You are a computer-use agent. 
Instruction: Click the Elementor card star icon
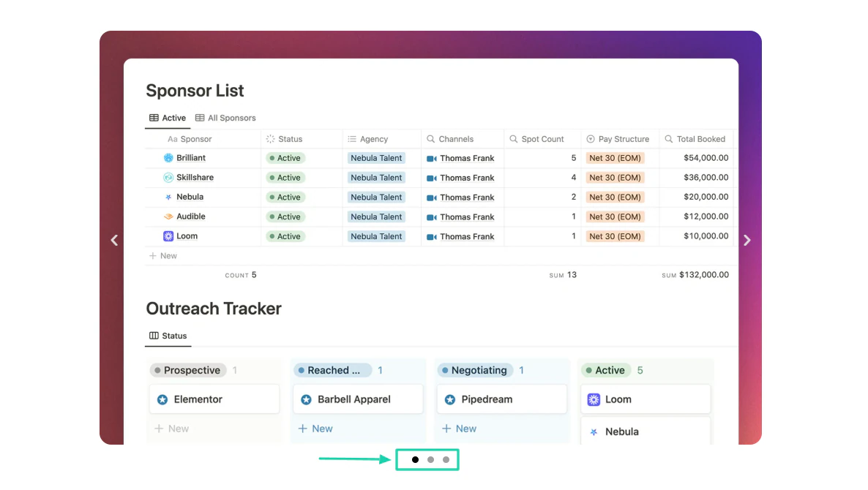(x=162, y=399)
